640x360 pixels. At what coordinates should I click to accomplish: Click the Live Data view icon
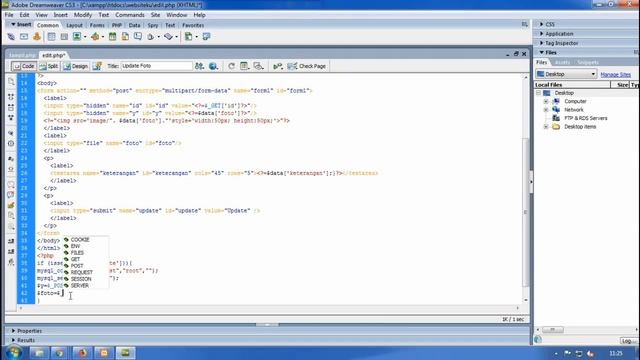tap(97, 66)
